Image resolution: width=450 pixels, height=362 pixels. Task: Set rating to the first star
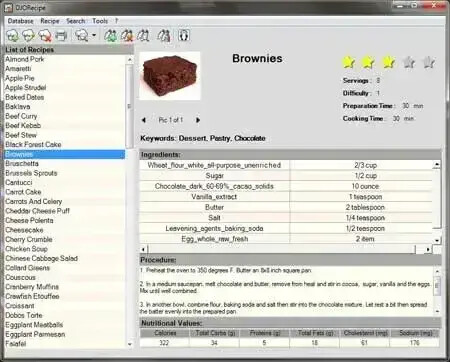tap(348, 62)
